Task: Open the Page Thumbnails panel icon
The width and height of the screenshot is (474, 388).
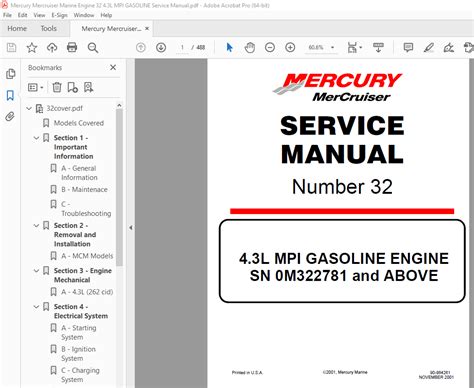Action: (10, 74)
